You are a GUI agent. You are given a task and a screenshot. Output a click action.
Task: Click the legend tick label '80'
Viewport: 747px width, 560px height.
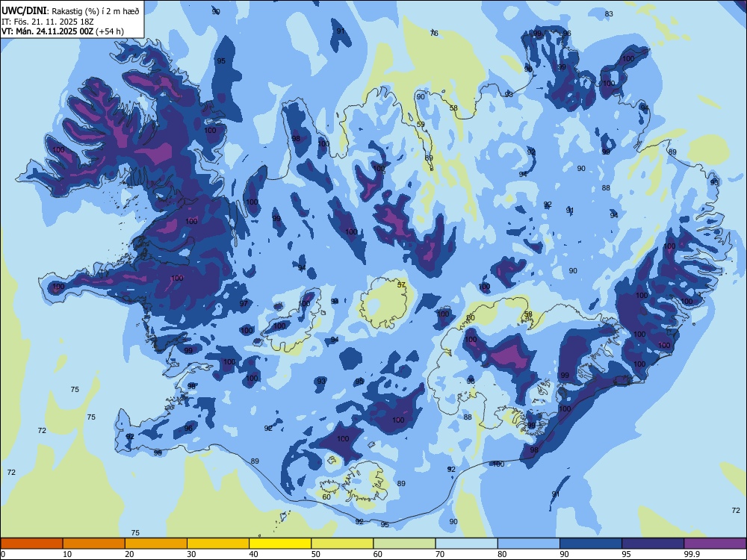pyautogui.click(x=502, y=554)
